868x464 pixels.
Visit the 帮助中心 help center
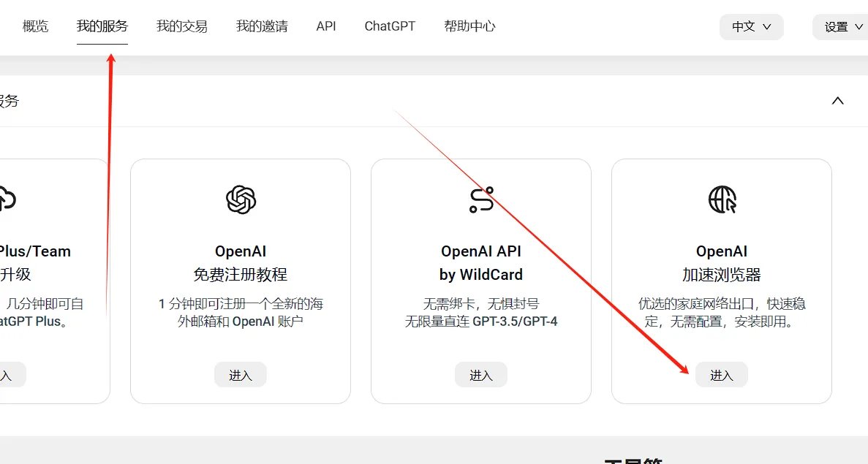point(469,26)
